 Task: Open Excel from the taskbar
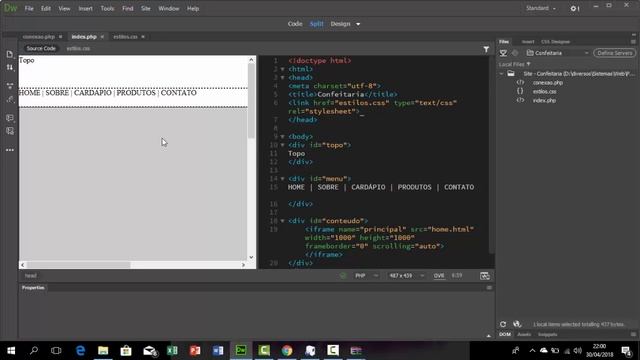point(172,351)
